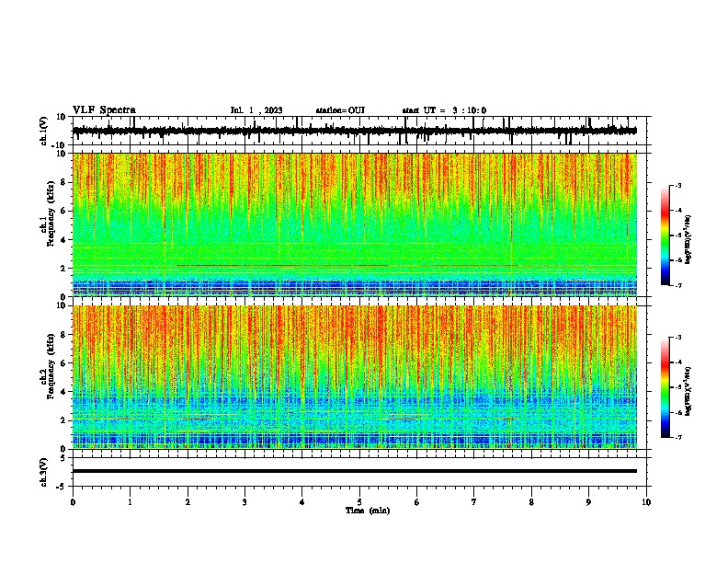Image resolution: width=728 pixels, height=563 pixels.
Task: Click the "2" tick on time axis
Action: [x=188, y=502]
